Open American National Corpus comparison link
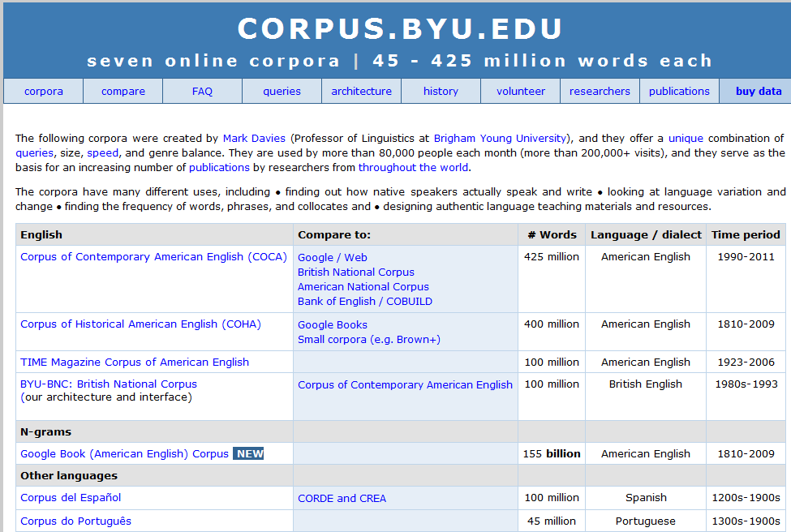The height and width of the screenshot is (532, 791). 363,286
